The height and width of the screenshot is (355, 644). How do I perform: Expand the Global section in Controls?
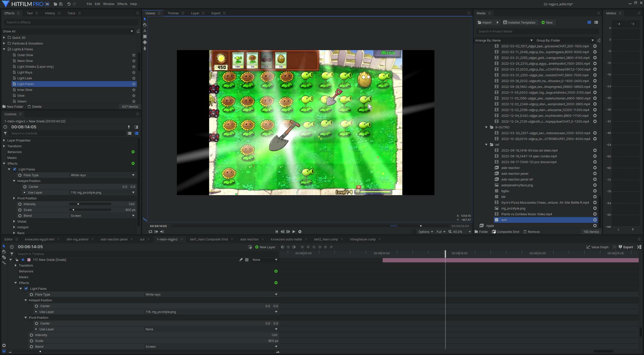coord(14,222)
